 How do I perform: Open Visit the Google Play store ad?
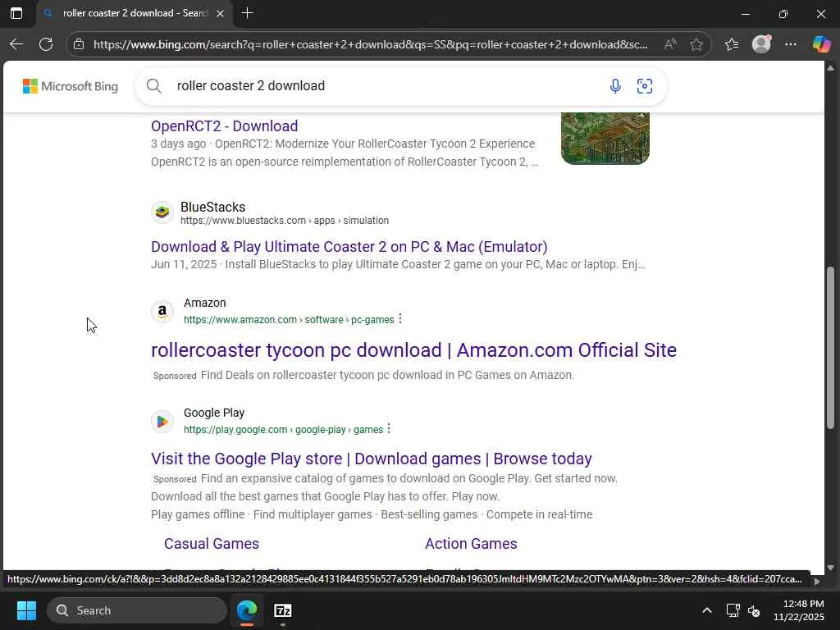372,459
